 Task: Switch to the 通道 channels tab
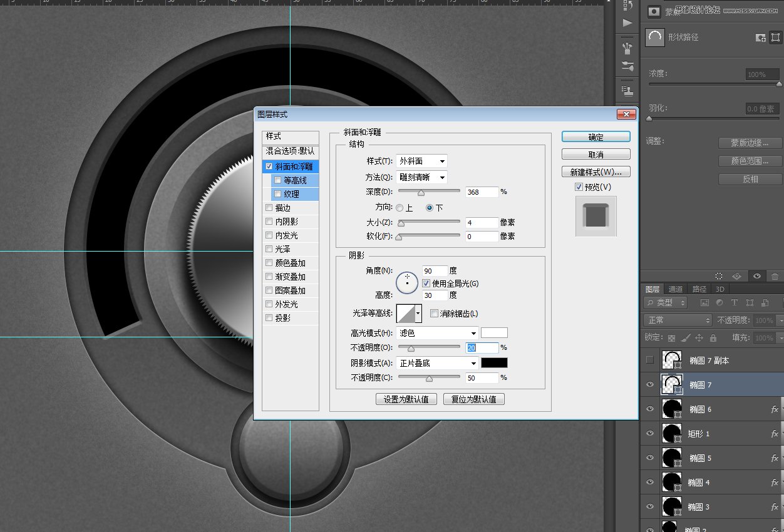click(x=675, y=289)
